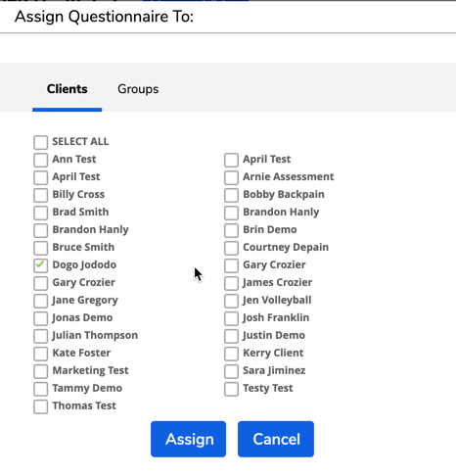
Task: Switch to the Groups tab
Action: (x=138, y=89)
